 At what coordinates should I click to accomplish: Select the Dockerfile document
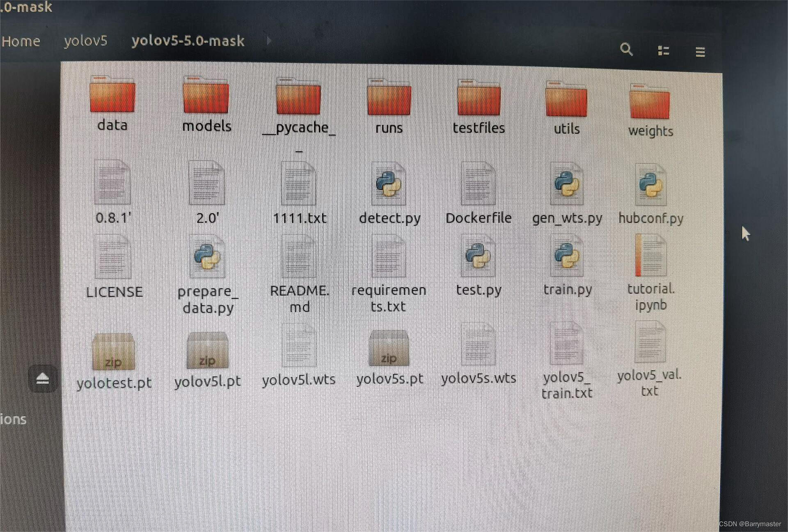tap(478, 185)
